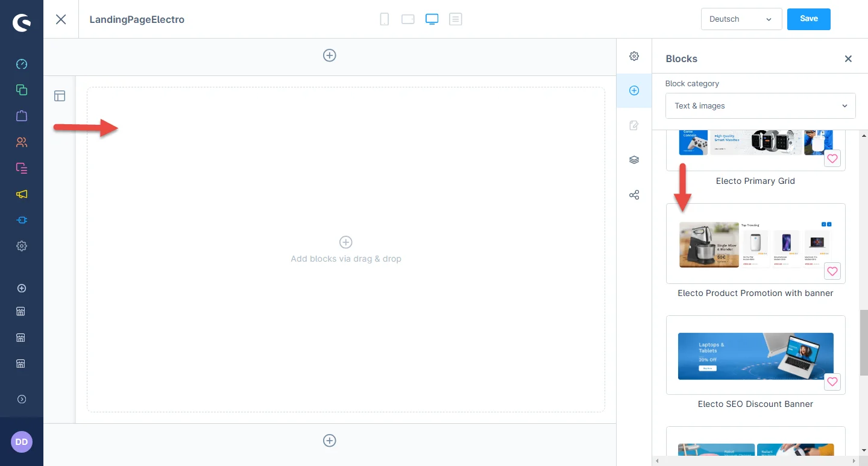Viewport: 868px width, 466px height.
Task: Open the Marketing megaphone icon
Action: (x=22, y=194)
